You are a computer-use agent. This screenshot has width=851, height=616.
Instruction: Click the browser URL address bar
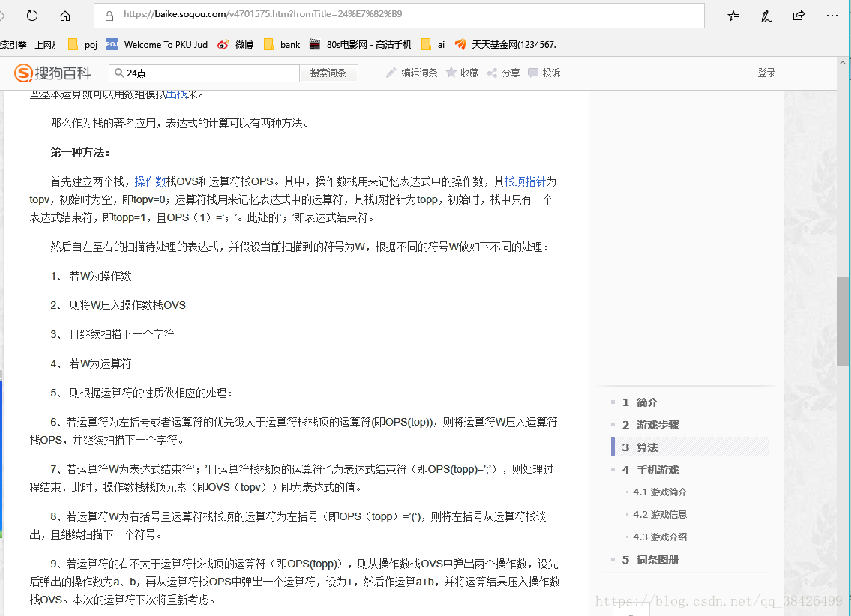[399, 16]
